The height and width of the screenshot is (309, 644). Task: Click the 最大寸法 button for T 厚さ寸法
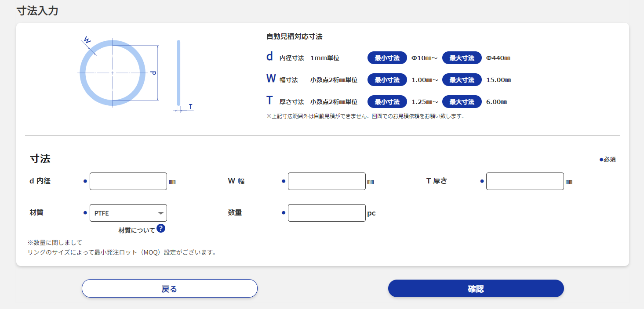[x=462, y=101]
